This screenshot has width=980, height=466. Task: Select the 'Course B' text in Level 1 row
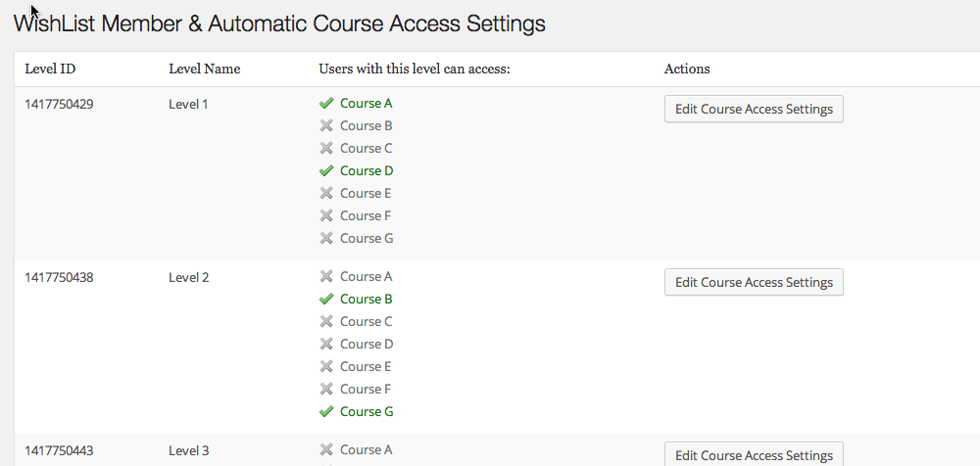367,125
